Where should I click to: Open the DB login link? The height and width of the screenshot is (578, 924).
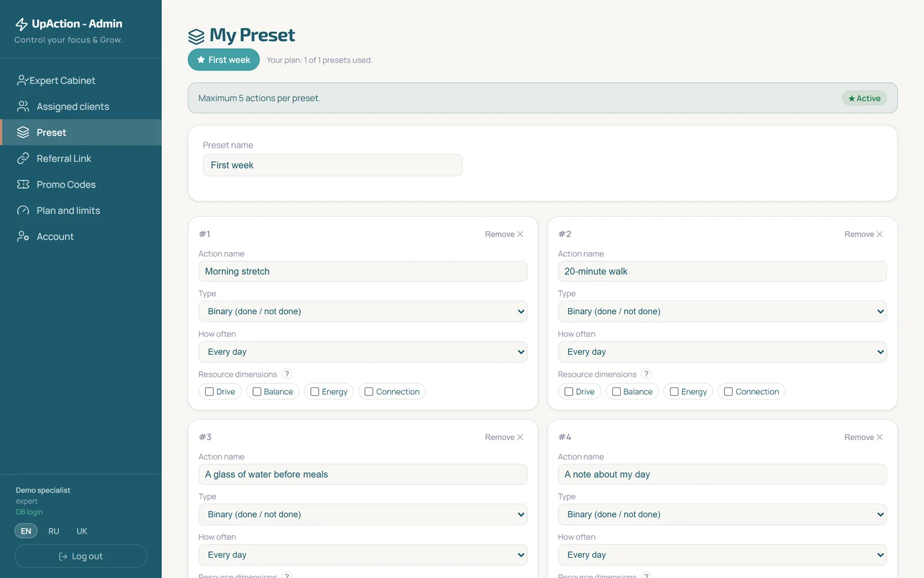(x=29, y=512)
